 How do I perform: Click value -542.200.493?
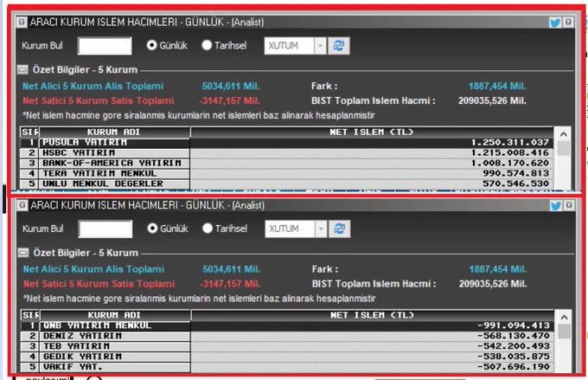[514, 346]
